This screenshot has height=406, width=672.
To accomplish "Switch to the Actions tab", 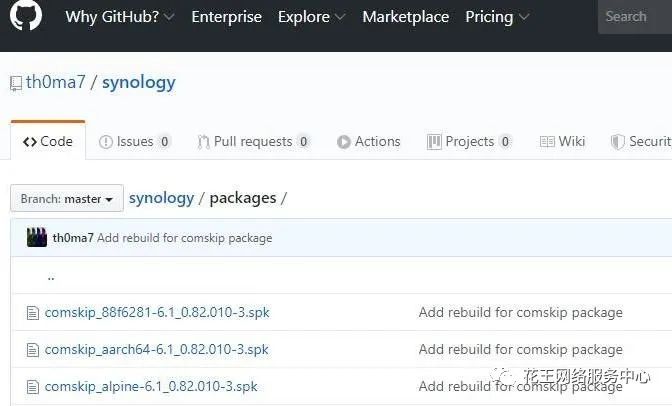I will [x=368, y=142].
